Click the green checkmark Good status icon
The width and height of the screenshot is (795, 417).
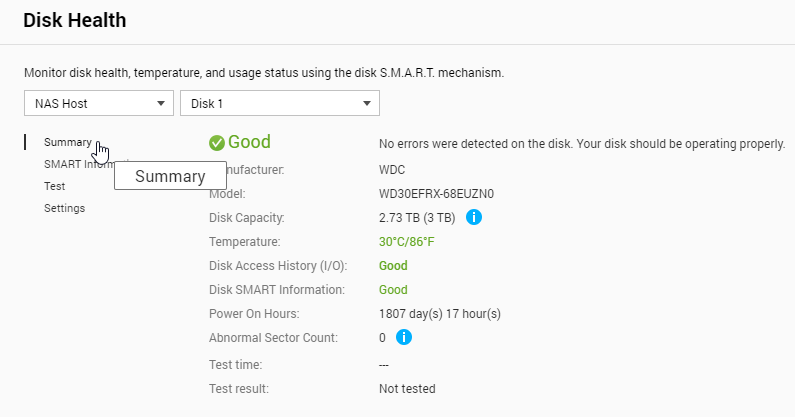217,143
